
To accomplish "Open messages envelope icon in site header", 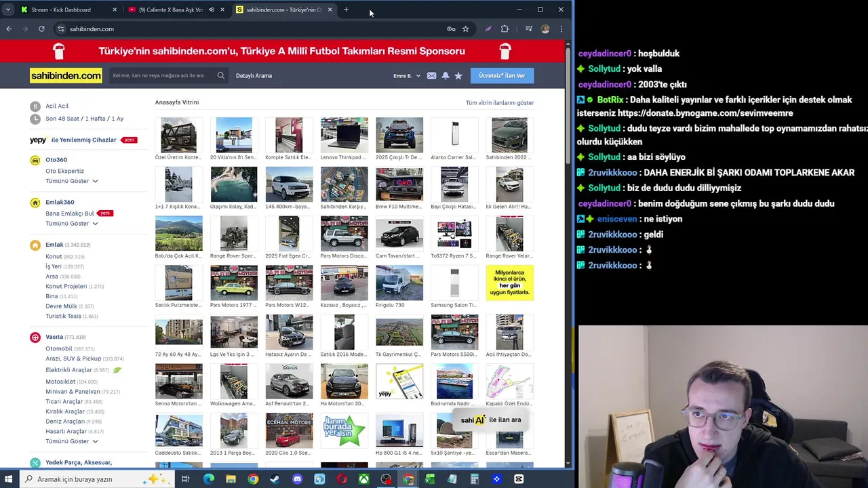I will [x=431, y=76].
